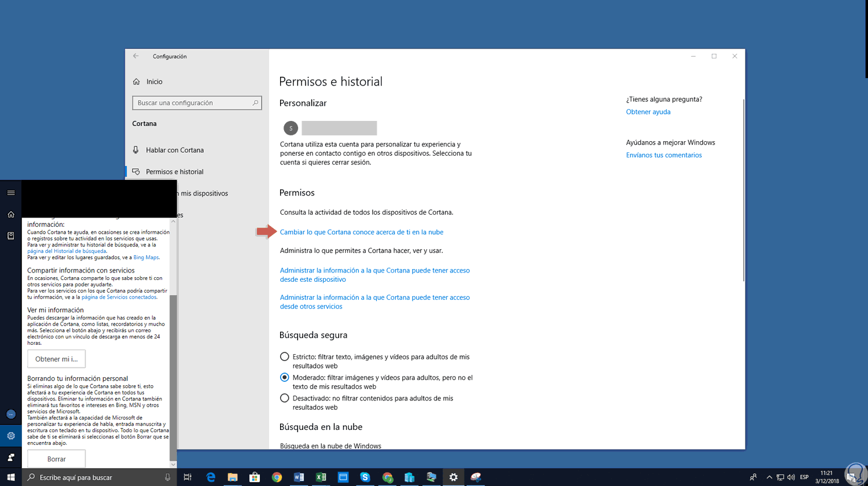Open the Cortana hamburger menu
Image resolution: width=868 pixels, height=486 pixels.
pos(11,193)
